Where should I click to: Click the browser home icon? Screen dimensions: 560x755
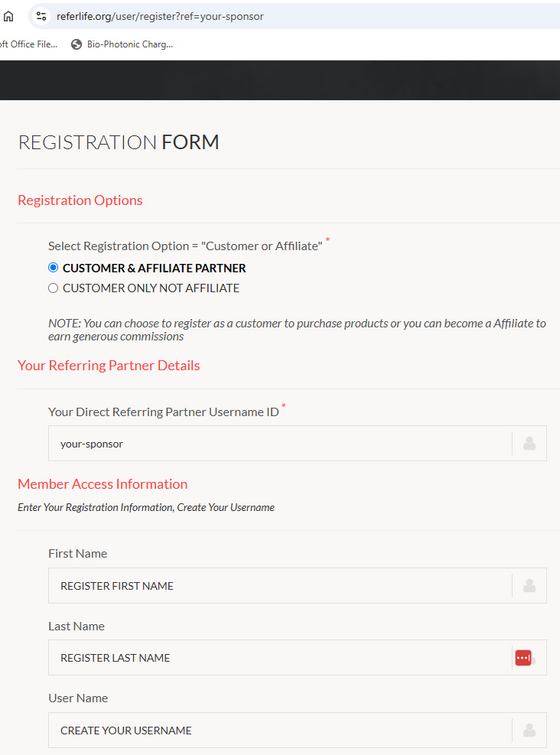tap(8, 16)
